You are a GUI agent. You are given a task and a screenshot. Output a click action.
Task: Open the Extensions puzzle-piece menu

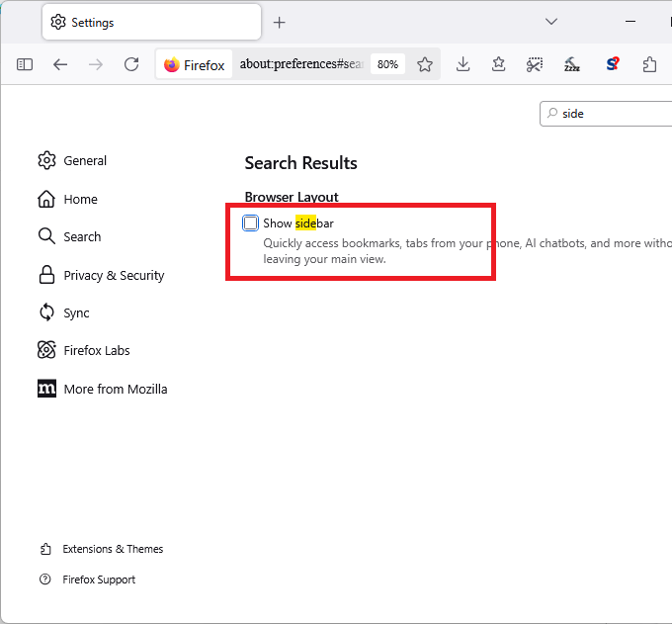coord(649,64)
